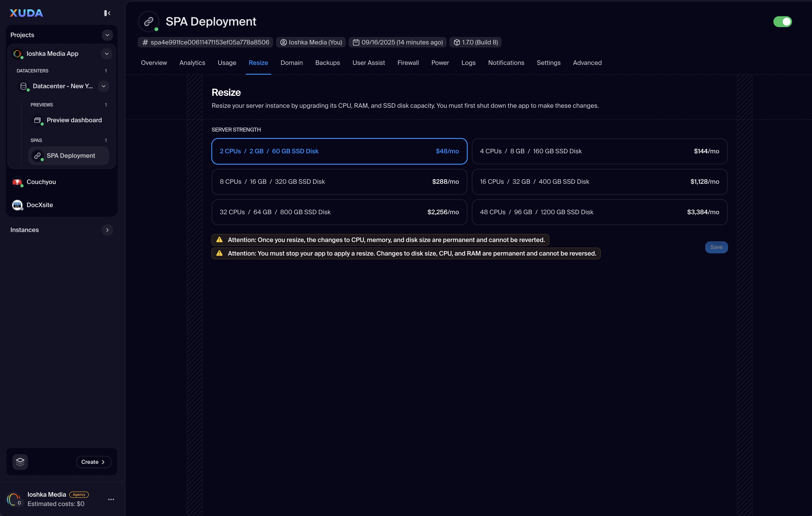The image size is (812, 516).
Task: Toggle the SPA Deployment power switch
Action: 782,22
